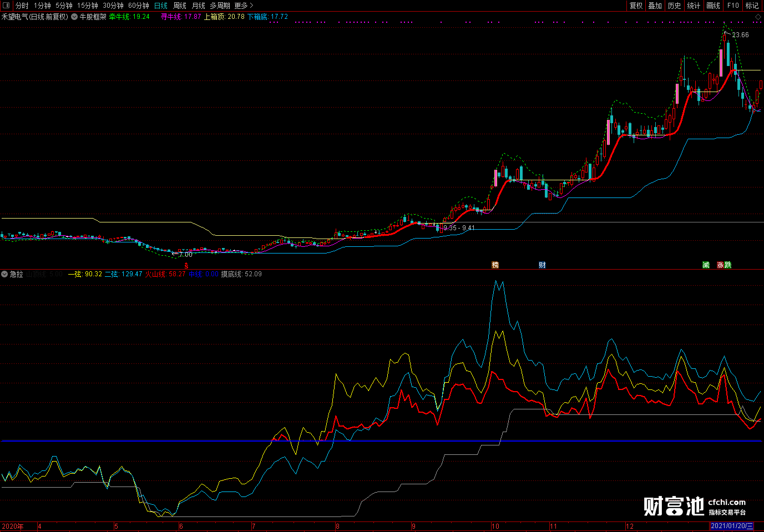
Task: Click the 榜 event marker icon
Action: (495, 265)
